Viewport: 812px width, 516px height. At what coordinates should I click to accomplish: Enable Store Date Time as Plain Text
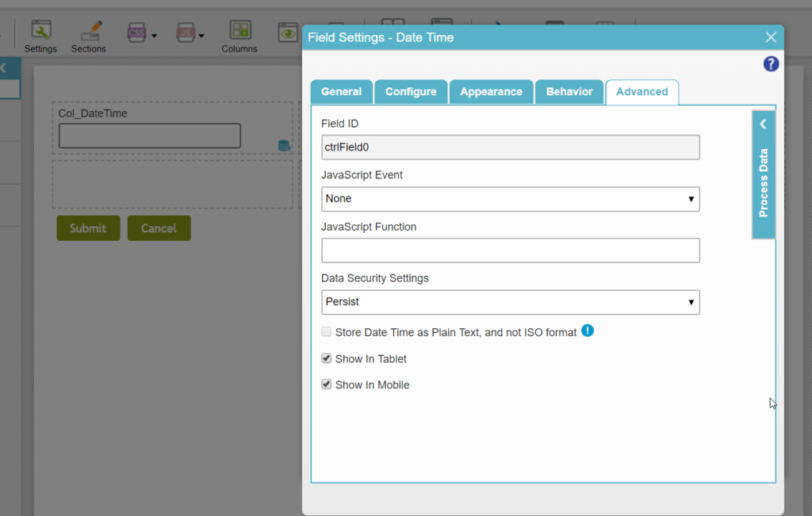(x=326, y=331)
